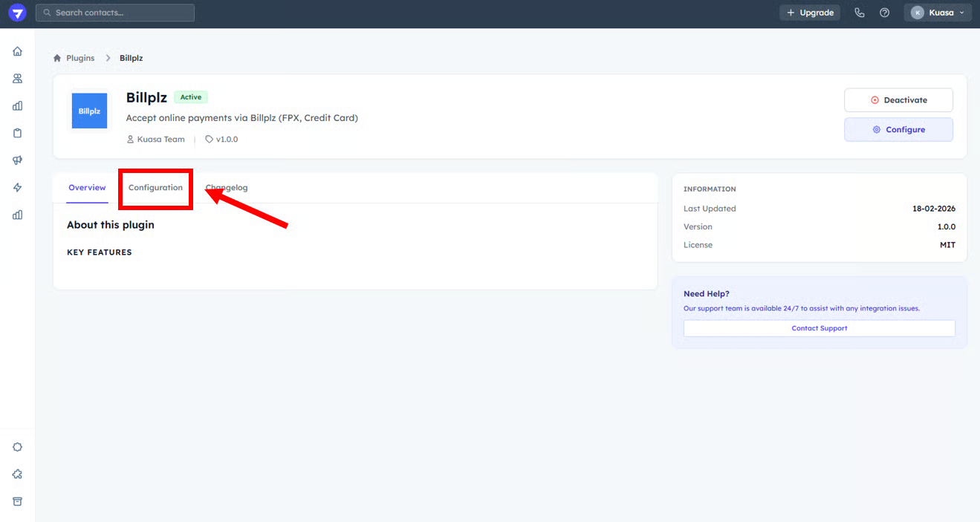The image size is (980, 522).
Task: Click the phone icon in the top bar
Action: pyautogui.click(x=860, y=13)
